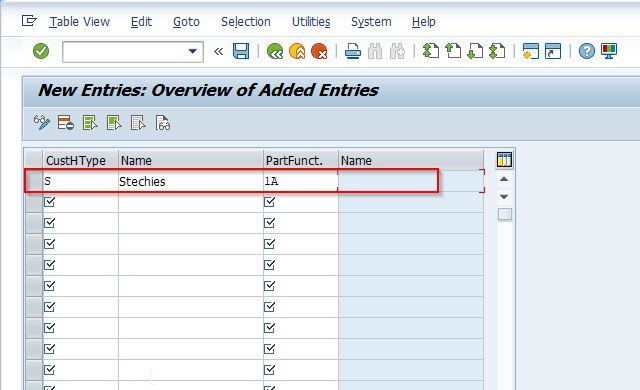Image resolution: width=640 pixels, height=390 pixels.
Task: Click the Find binoculars icon
Action: [375, 51]
